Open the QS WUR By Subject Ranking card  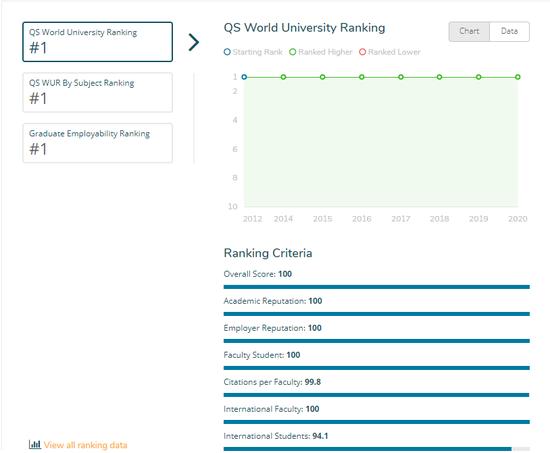[98, 92]
